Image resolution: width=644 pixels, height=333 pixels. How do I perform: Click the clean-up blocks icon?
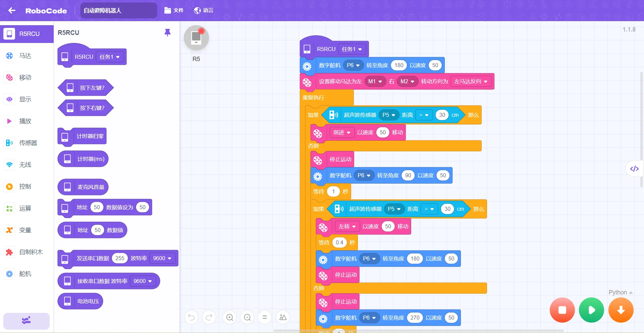283,317
